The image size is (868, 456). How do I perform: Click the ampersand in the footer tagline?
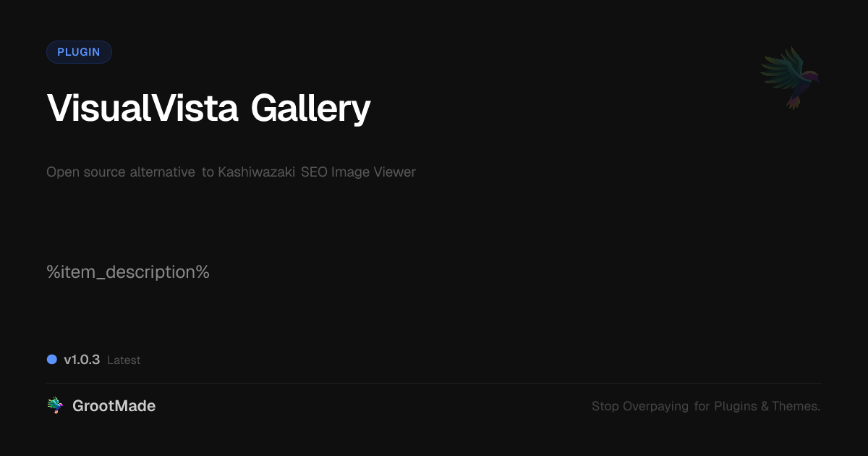pos(764,407)
